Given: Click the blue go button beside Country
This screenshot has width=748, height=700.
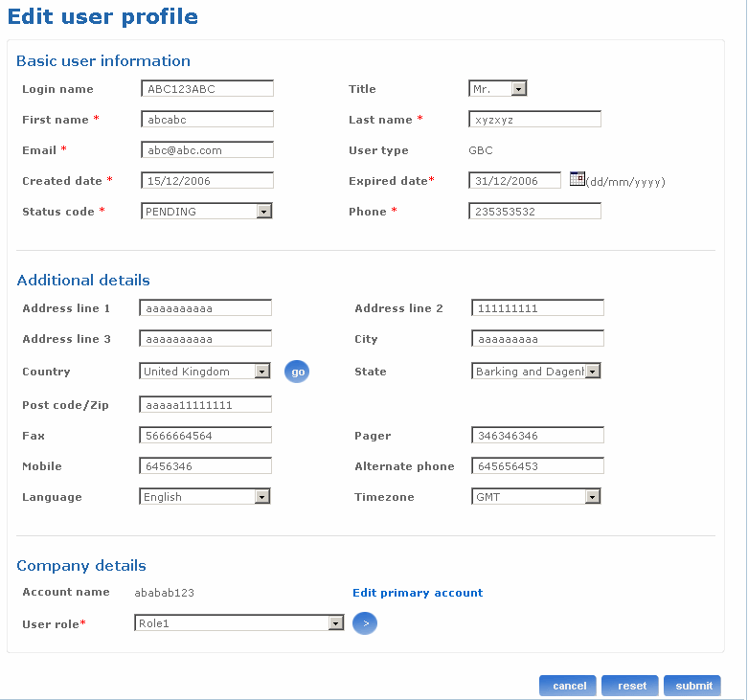Looking at the screenshot, I should click(x=297, y=372).
